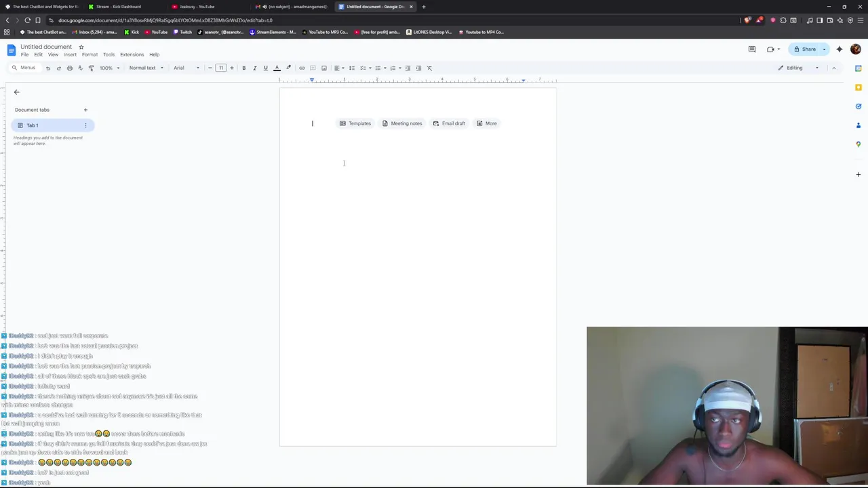Toggle bulleted list
Image resolution: width=868 pixels, height=488 pixels.
pos(378,68)
